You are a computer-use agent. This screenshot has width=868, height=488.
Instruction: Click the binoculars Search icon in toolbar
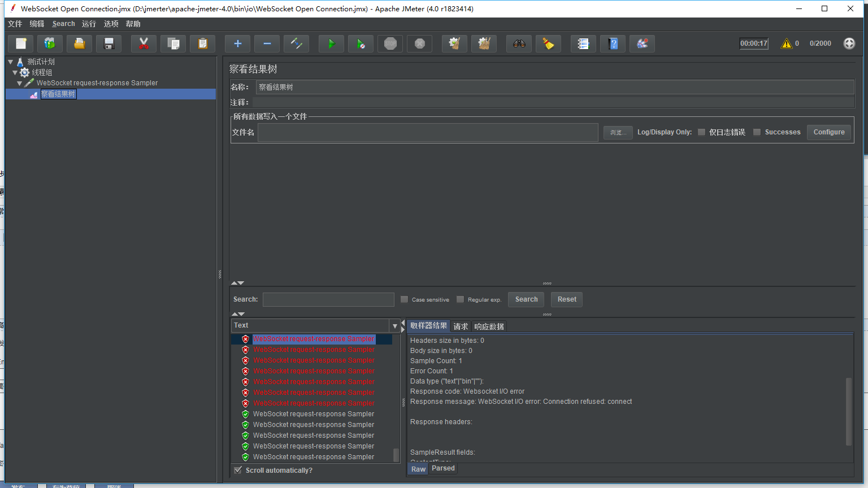click(519, 43)
